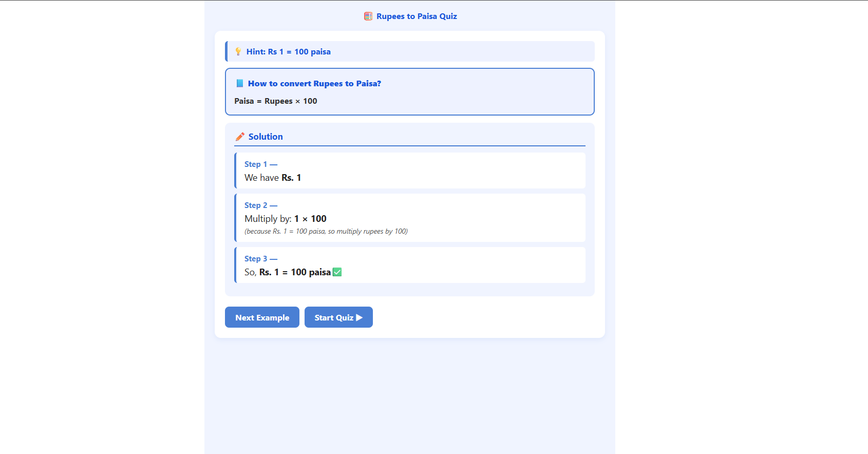Click the Rs. 1 = 100 paisa result text
868x454 pixels.
[x=295, y=272]
